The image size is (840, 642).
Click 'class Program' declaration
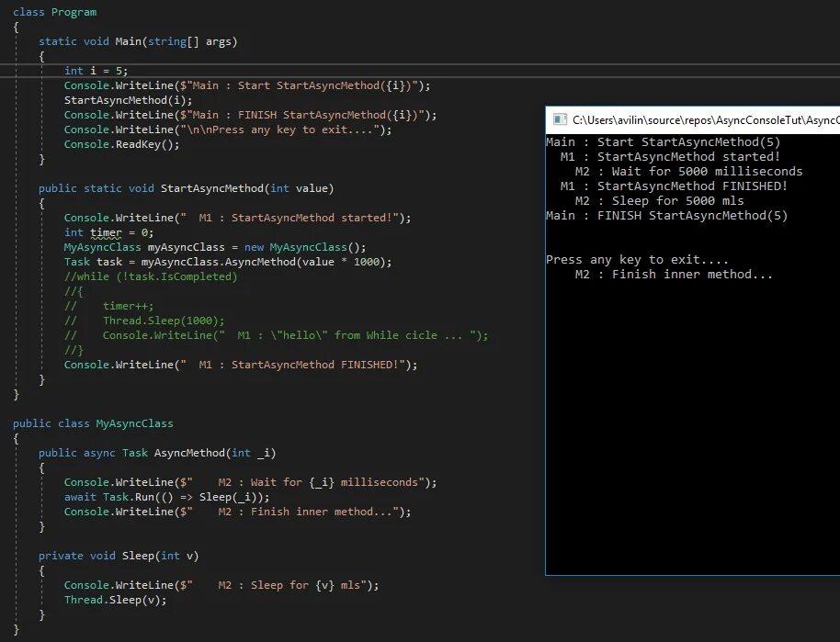pos(54,12)
